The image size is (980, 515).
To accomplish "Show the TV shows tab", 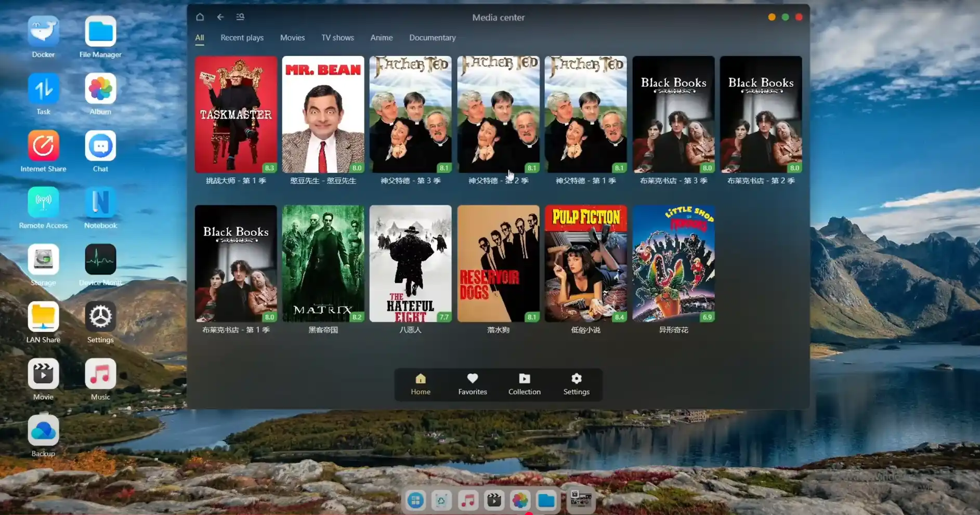I will coord(337,37).
